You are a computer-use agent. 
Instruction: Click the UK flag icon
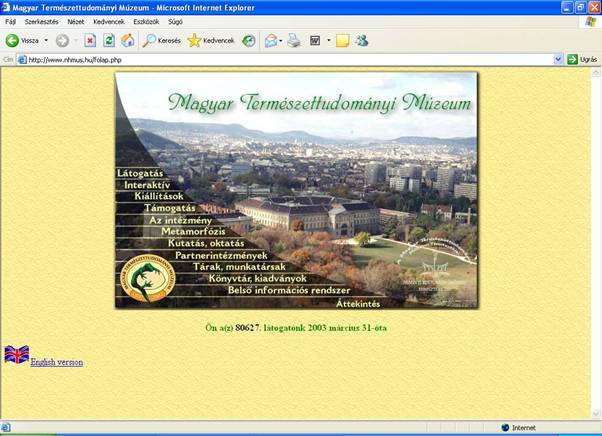pyautogui.click(x=17, y=355)
